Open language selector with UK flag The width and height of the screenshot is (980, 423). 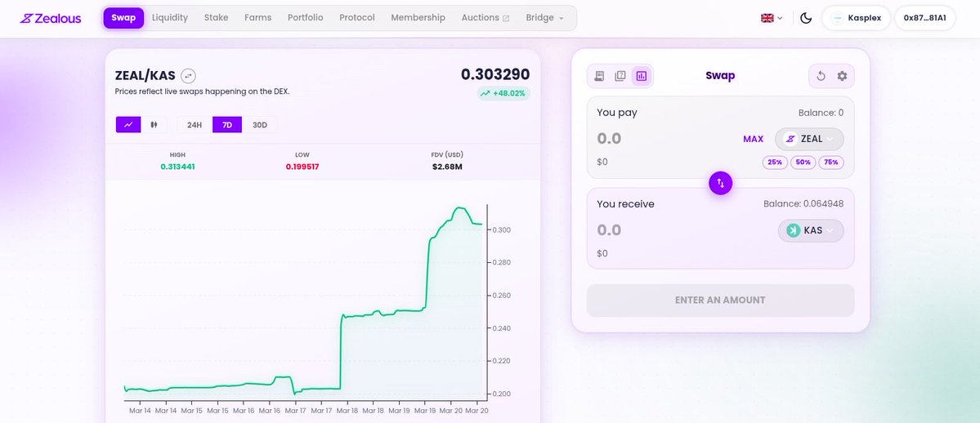pyautogui.click(x=772, y=18)
